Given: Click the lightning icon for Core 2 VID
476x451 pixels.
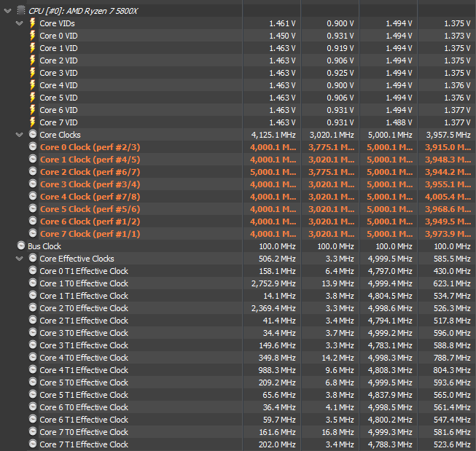Looking at the screenshot, I should point(33,60).
